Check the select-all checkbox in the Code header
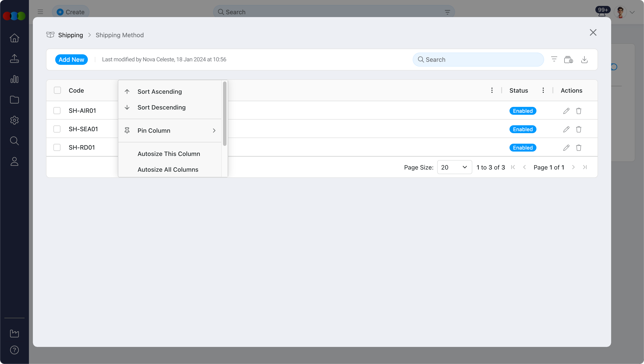The image size is (644, 364). (57, 90)
